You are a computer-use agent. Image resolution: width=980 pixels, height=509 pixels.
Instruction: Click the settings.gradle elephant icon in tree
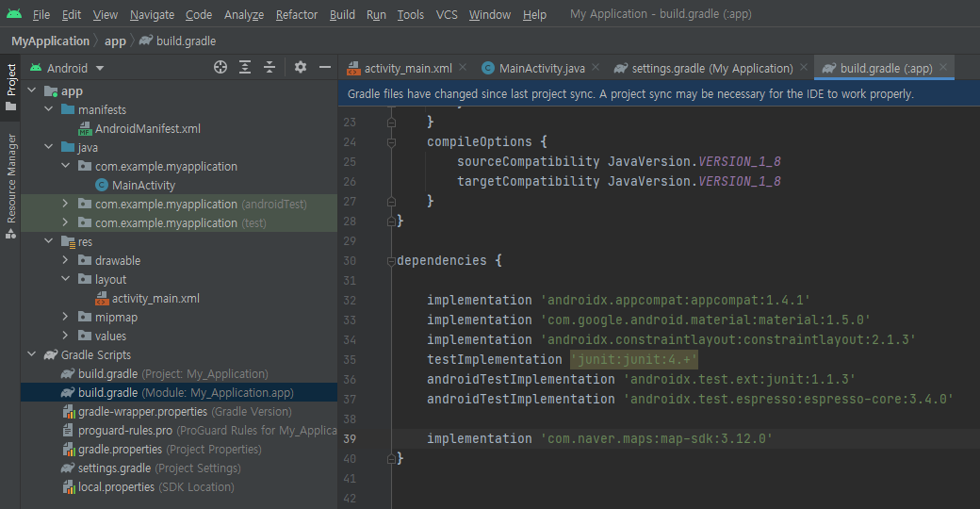(x=68, y=468)
